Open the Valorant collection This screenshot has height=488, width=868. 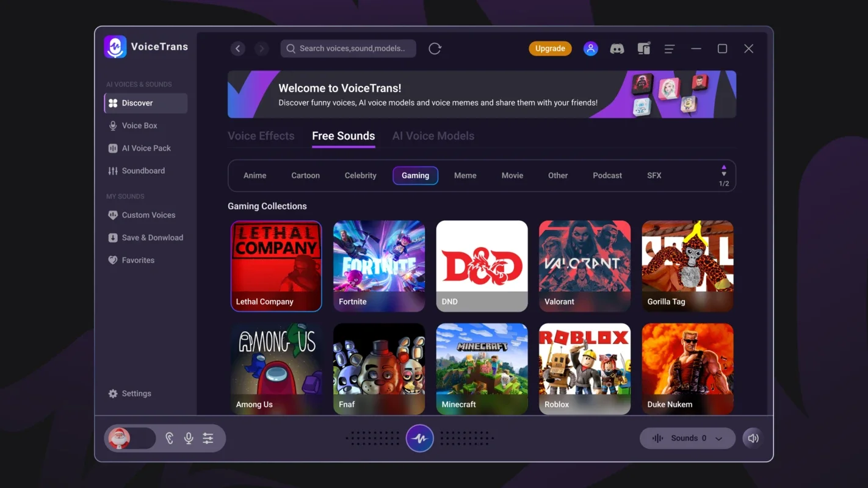click(585, 266)
